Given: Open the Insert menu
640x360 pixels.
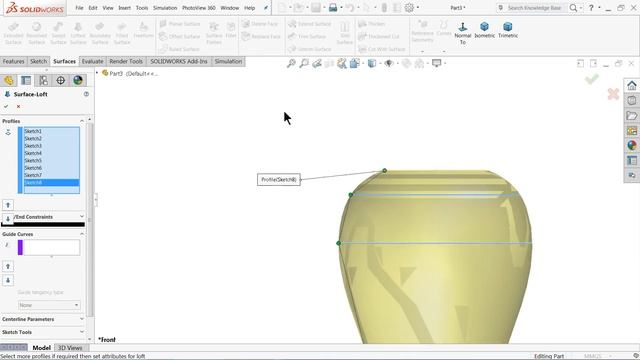Looking at the screenshot, I should (x=124, y=8).
